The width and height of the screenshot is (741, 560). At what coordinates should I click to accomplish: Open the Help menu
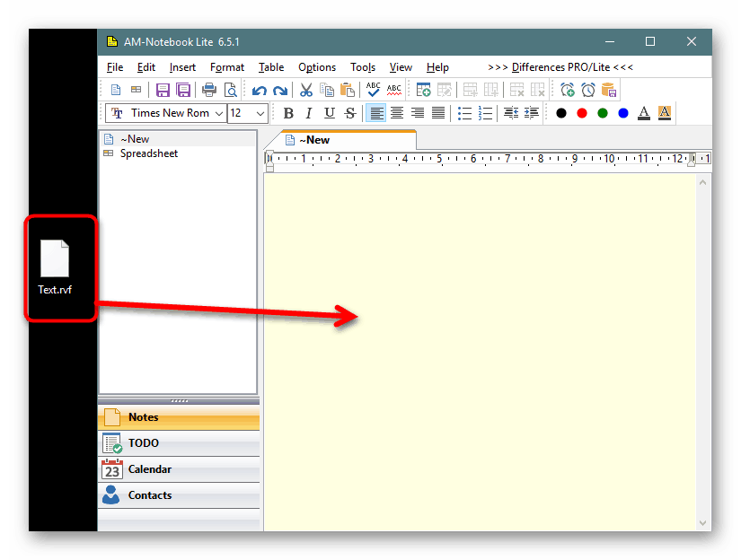tap(437, 67)
